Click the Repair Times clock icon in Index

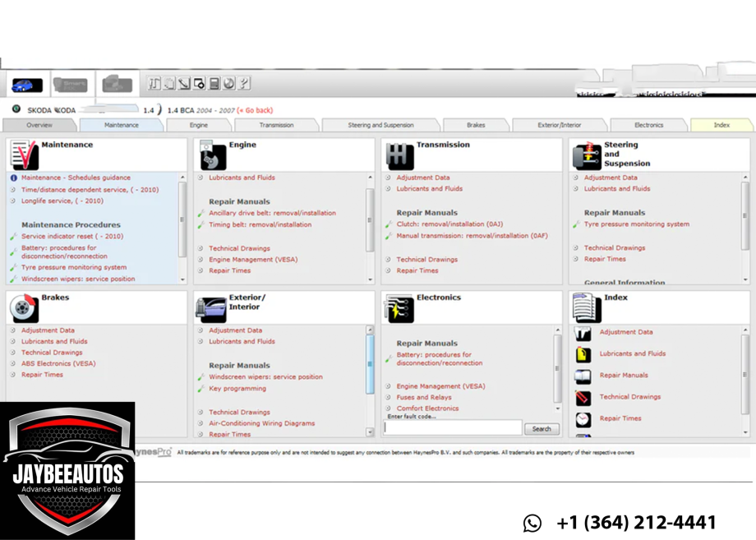click(583, 419)
